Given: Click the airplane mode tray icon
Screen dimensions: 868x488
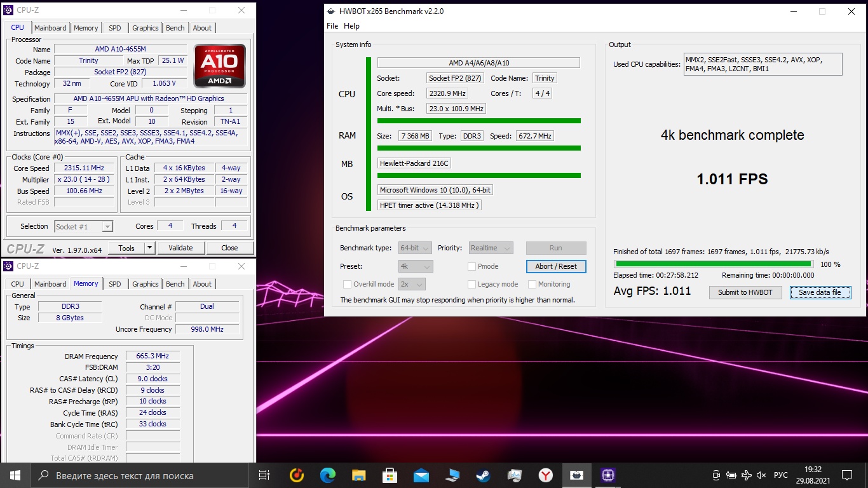Looking at the screenshot, I should 747,475.
